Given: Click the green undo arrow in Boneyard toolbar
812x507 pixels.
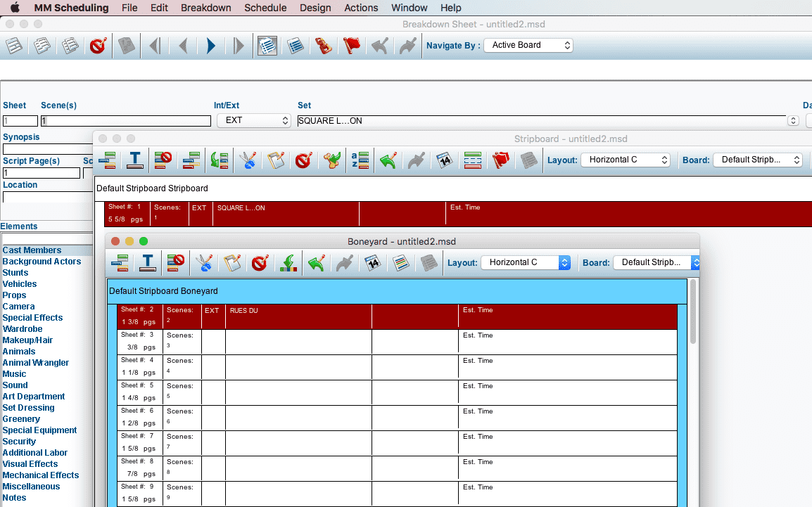Looking at the screenshot, I should pos(317,263).
